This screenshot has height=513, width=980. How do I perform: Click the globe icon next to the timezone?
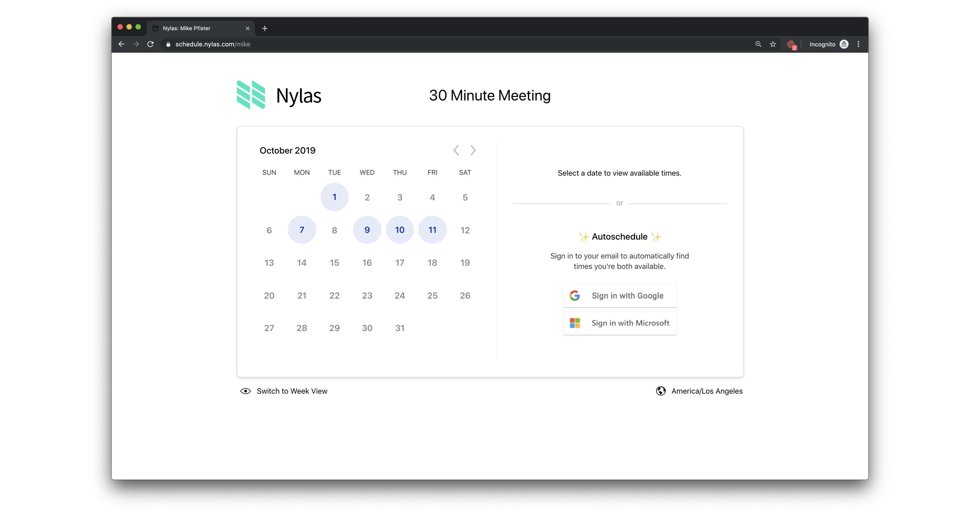tap(661, 391)
